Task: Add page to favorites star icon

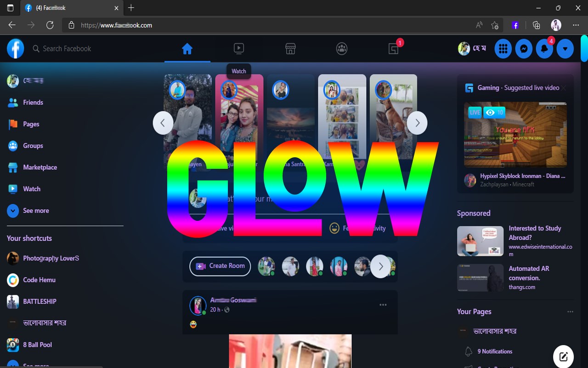Action: 495,25
